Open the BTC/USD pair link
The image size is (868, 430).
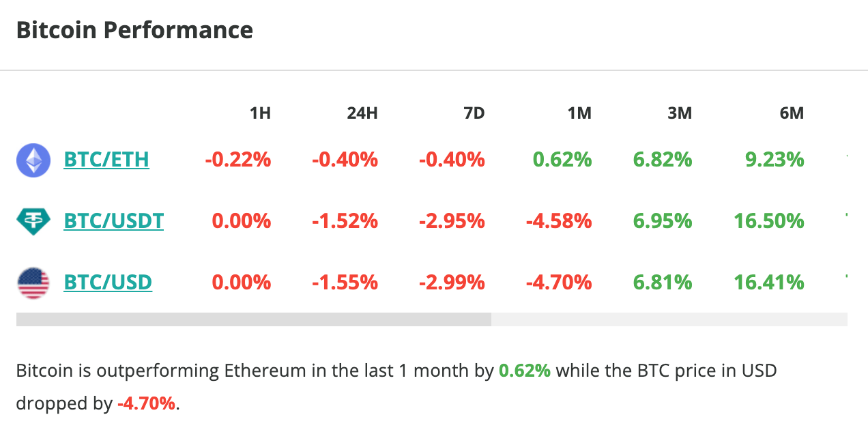tap(108, 283)
